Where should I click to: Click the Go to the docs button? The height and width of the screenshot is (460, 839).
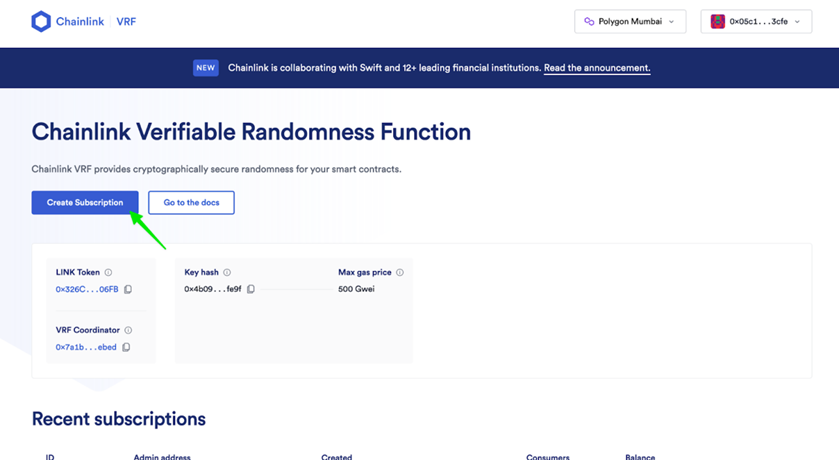tap(192, 203)
